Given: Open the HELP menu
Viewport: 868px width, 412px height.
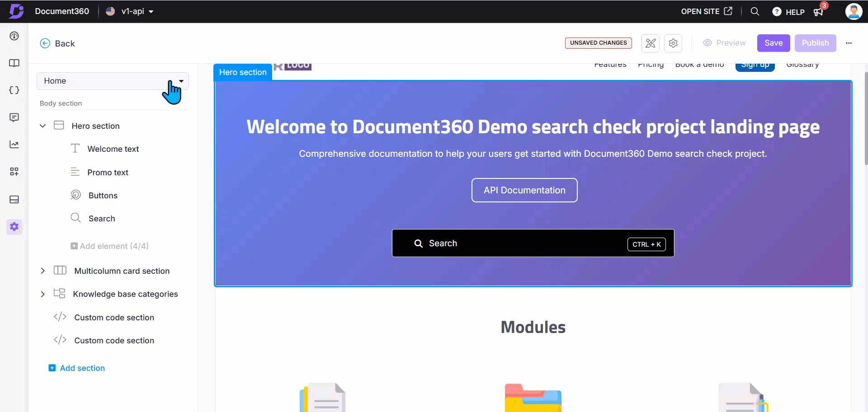Looking at the screenshot, I should tap(788, 12).
